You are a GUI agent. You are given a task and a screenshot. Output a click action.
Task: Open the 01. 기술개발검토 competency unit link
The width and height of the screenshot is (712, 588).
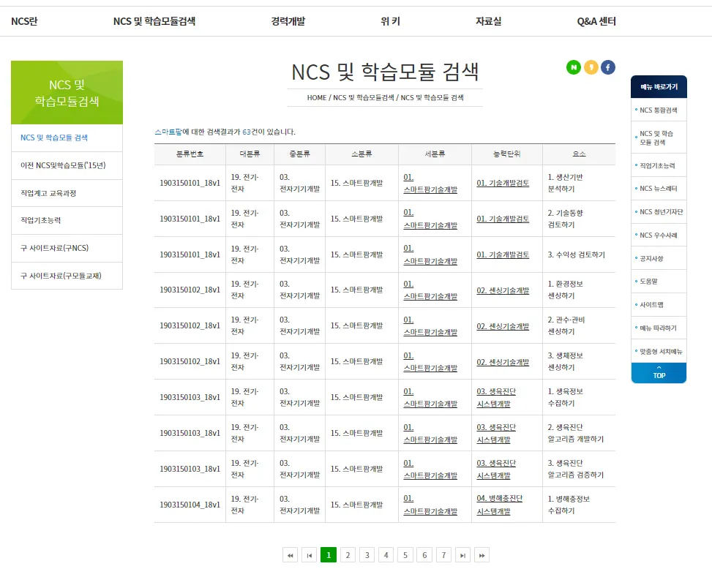coord(506,183)
